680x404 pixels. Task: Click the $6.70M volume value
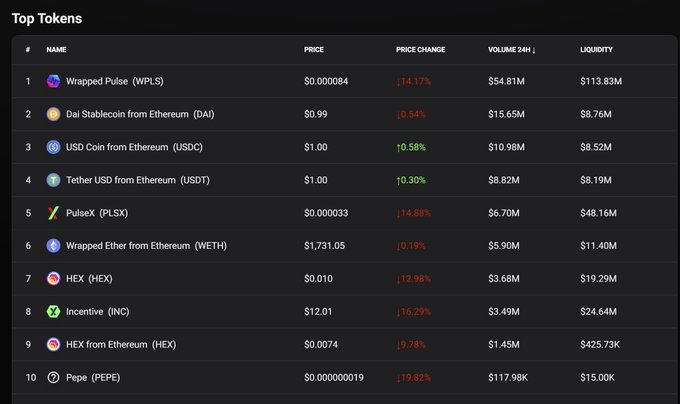504,213
